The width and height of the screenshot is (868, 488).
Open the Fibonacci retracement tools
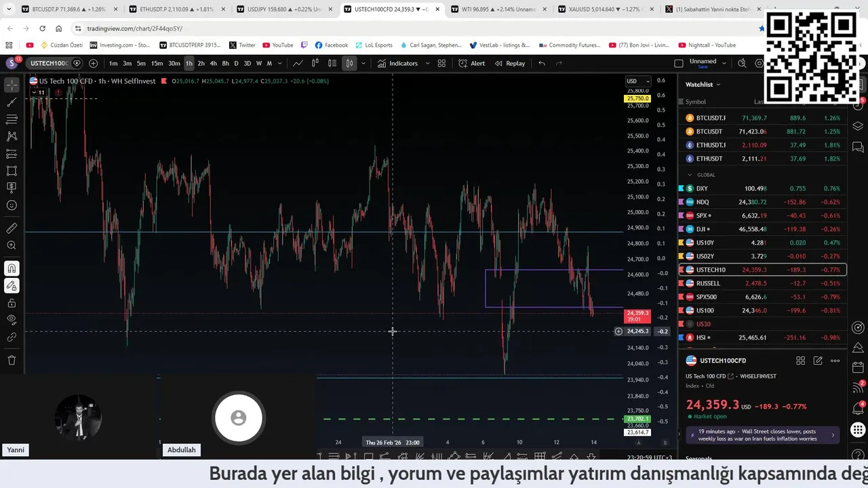point(12,119)
